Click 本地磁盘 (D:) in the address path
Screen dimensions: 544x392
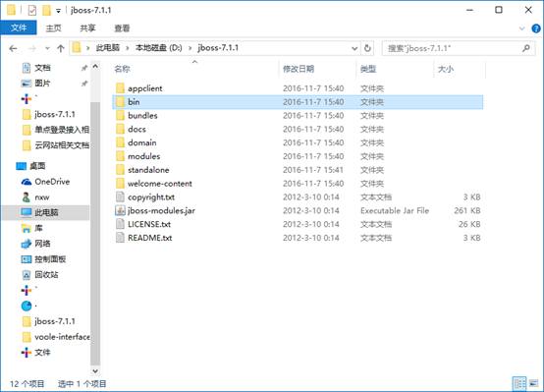[x=158, y=48]
